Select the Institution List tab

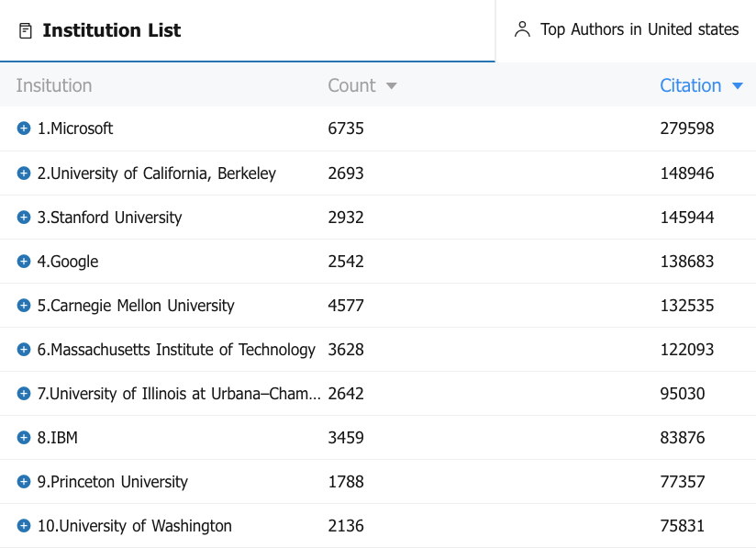pos(111,30)
